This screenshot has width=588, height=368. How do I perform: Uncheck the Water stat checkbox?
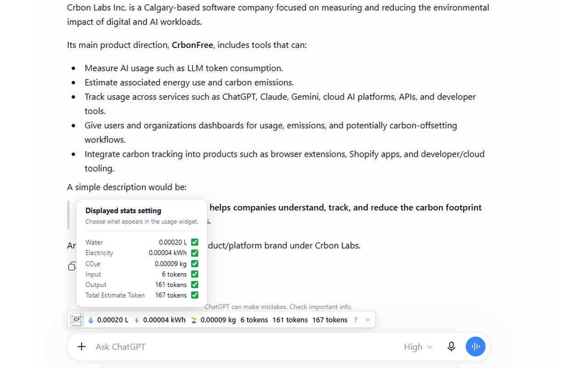tap(195, 242)
